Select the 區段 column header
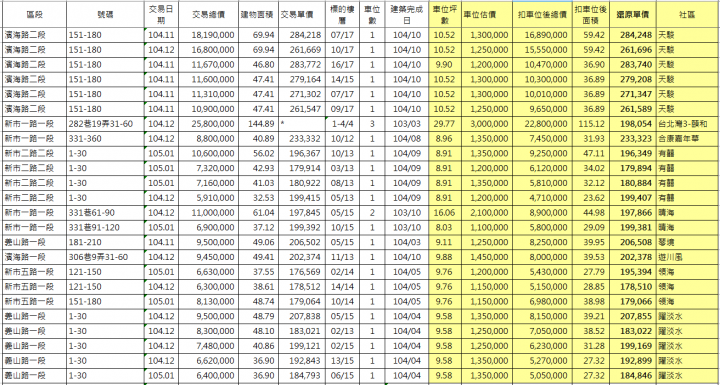The height and width of the screenshot is (385, 720). [x=34, y=15]
